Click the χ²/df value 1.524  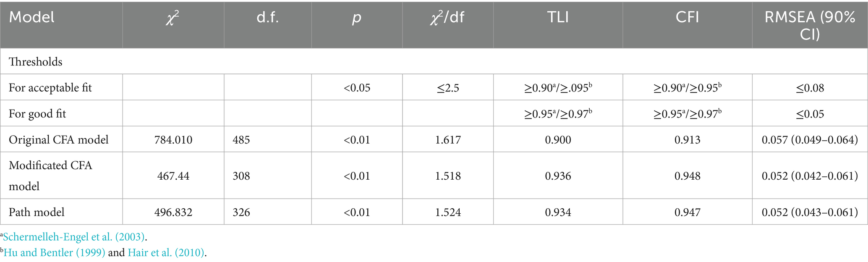tap(447, 212)
